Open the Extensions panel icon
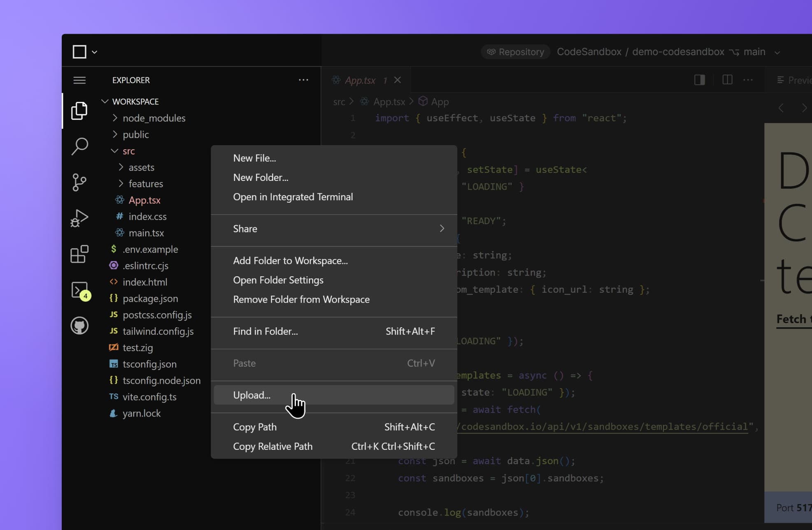This screenshot has height=530, width=812. click(79, 254)
